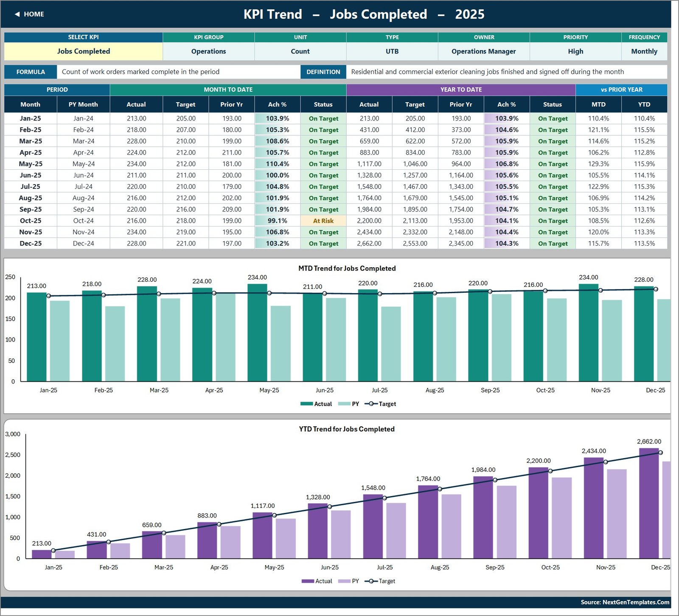Select the Operations Manager owner cell
The image size is (679, 616).
tap(484, 51)
